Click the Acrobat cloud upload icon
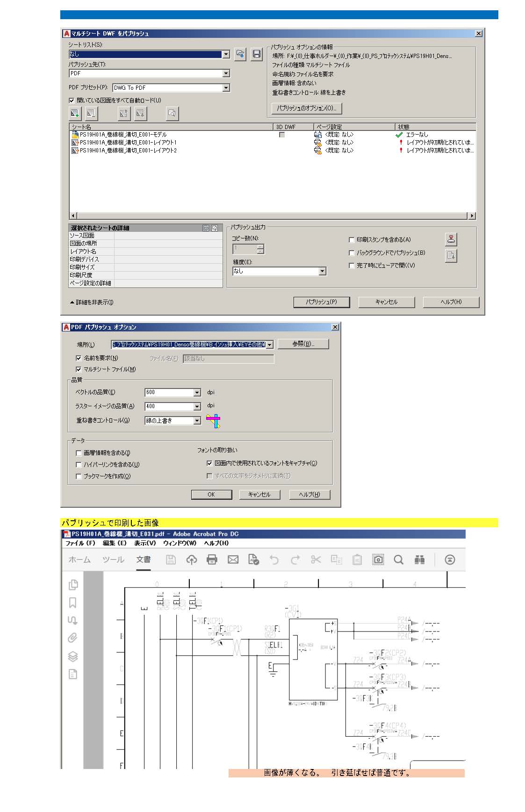Screen dimensions: 525x812 tap(191, 560)
